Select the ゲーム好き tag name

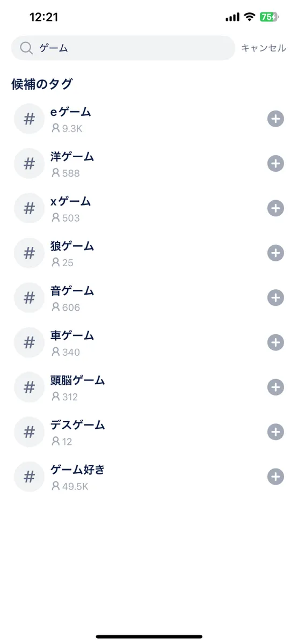[78, 470]
